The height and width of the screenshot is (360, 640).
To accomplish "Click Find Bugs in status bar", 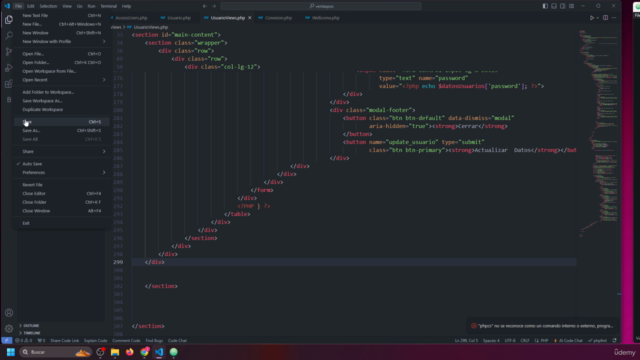I will 154,340.
